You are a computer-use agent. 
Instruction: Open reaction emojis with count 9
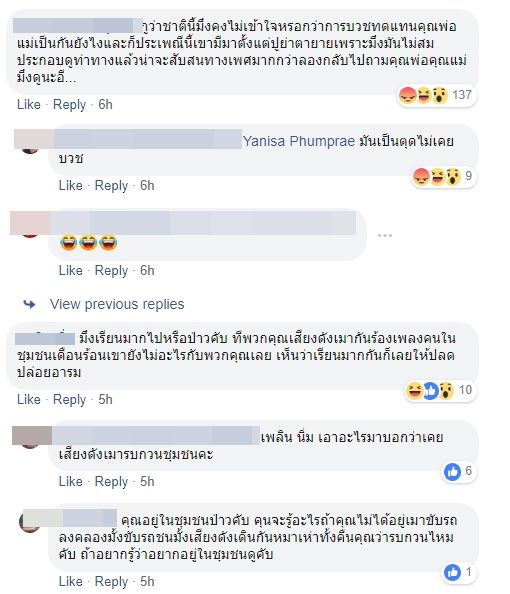tap(443, 176)
